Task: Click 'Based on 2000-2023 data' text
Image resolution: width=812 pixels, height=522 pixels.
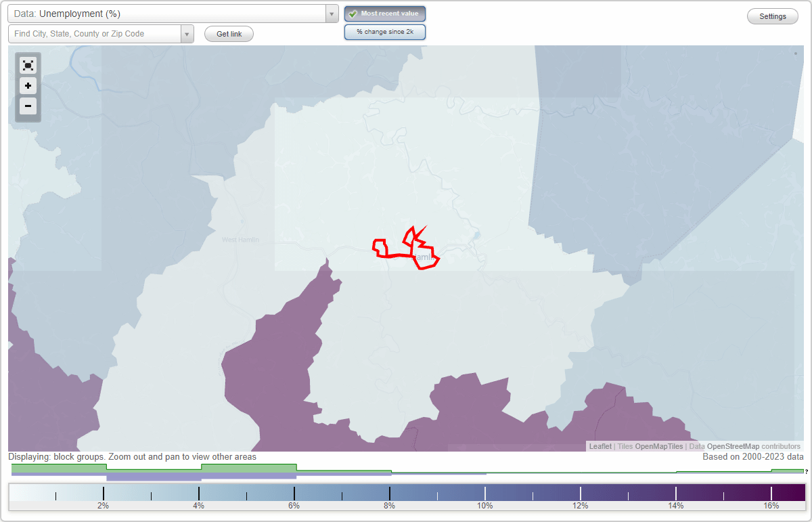Action: click(753, 457)
